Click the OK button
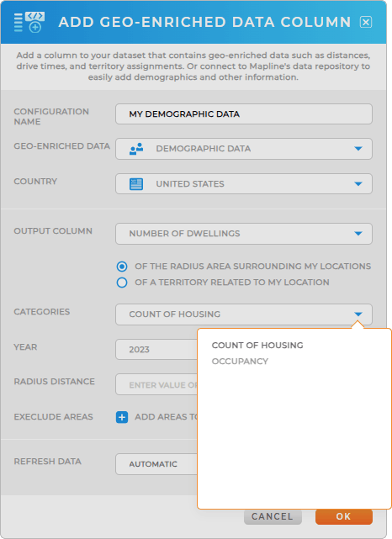Screen dimensions: 392x539 click(x=343, y=516)
